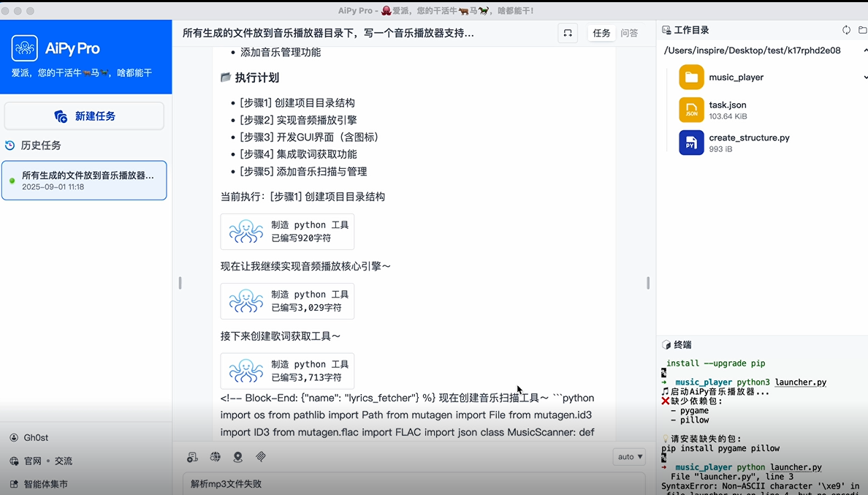868x495 pixels.
Task: Click terminal line pip install pygame pillow
Action: pyautogui.click(x=720, y=448)
